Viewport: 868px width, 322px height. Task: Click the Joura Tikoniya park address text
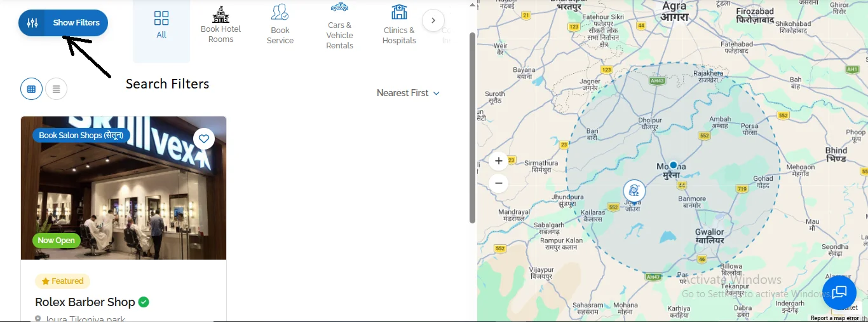coord(85,319)
